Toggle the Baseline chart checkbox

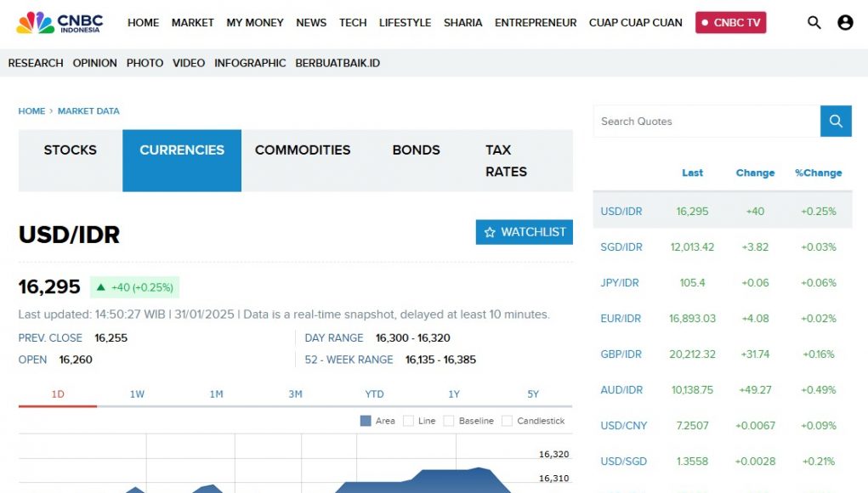tap(449, 421)
